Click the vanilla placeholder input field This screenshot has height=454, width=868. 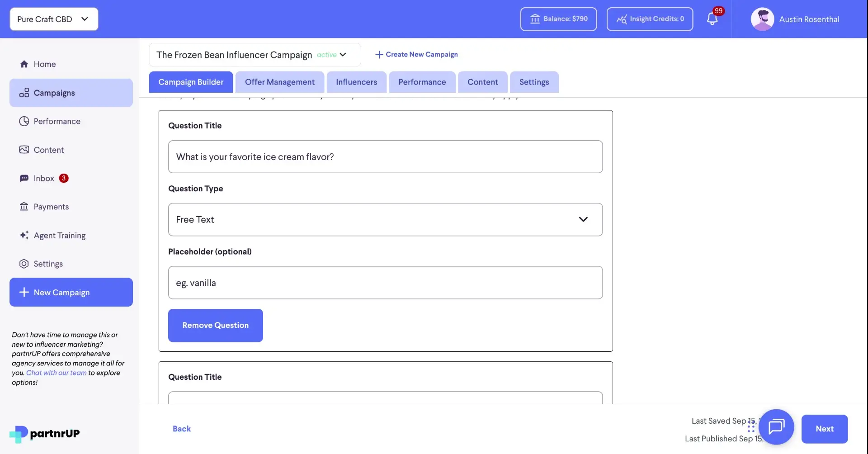tap(385, 283)
